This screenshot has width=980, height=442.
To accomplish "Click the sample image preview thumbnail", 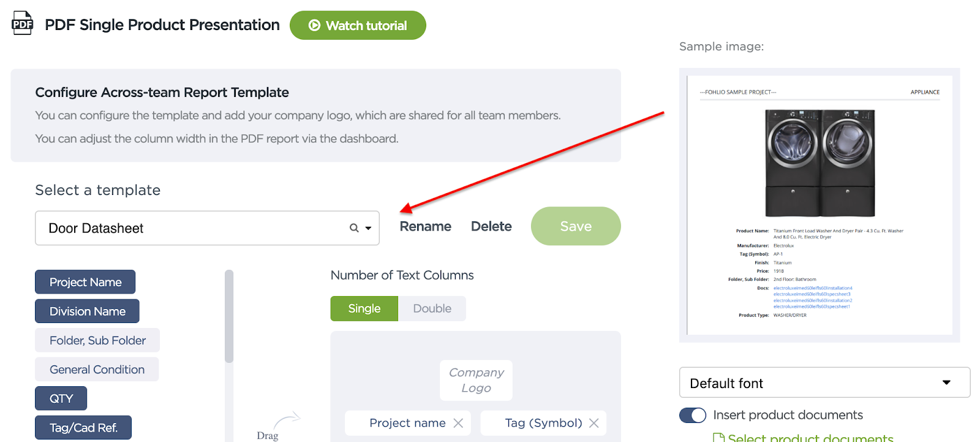I will coord(820,205).
